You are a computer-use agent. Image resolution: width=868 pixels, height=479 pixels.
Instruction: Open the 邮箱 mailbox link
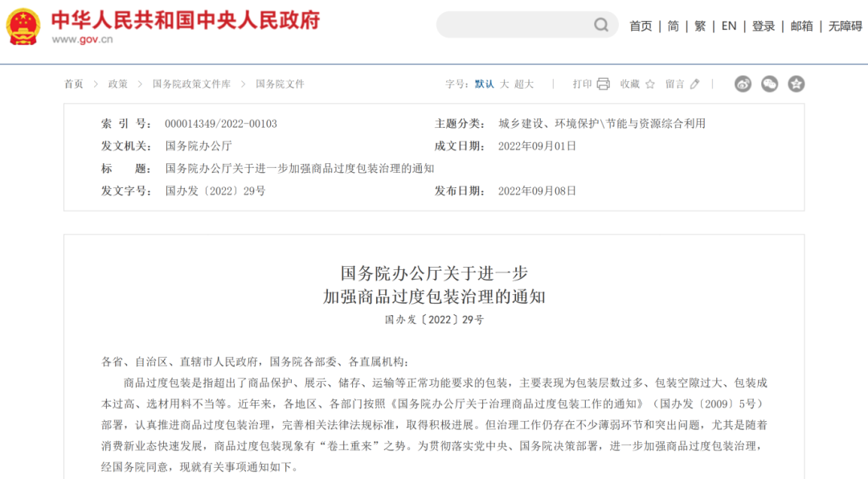[802, 25]
